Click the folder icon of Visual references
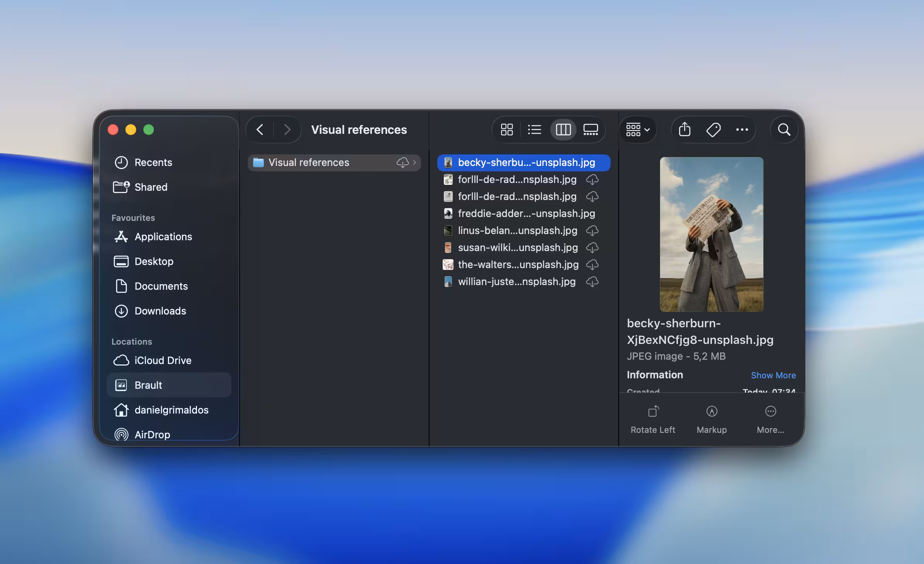The image size is (924, 564). click(x=258, y=162)
